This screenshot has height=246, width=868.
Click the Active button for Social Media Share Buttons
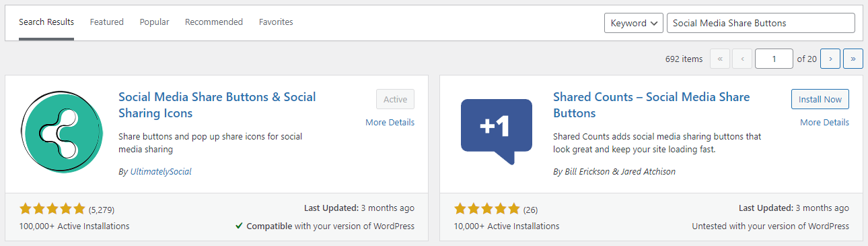pyautogui.click(x=396, y=99)
